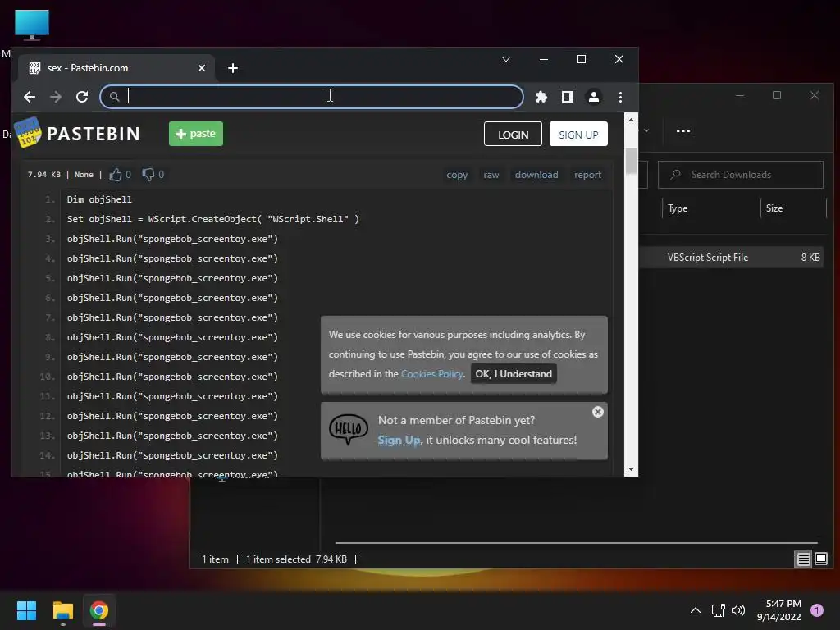
Task: Open File Explorer three-dot more options
Action: coord(683,130)
